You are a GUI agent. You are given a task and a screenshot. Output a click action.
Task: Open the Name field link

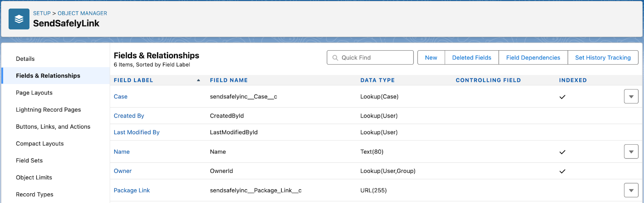click(x=122, y=152)
